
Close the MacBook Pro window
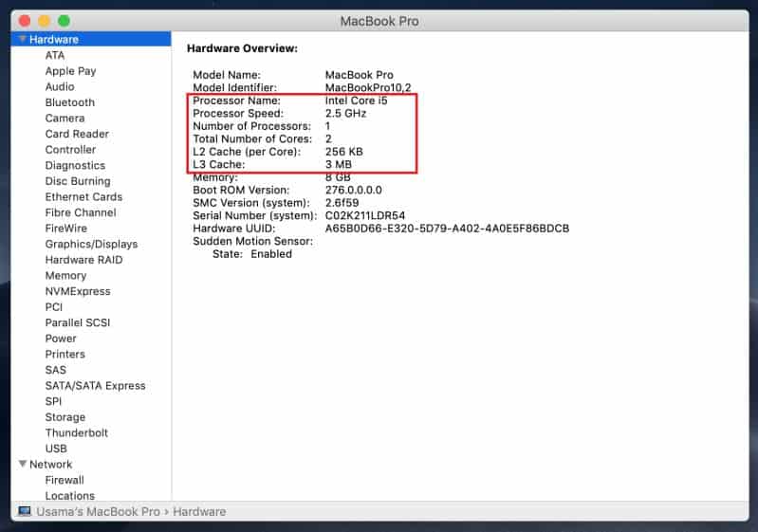point(25,21)
